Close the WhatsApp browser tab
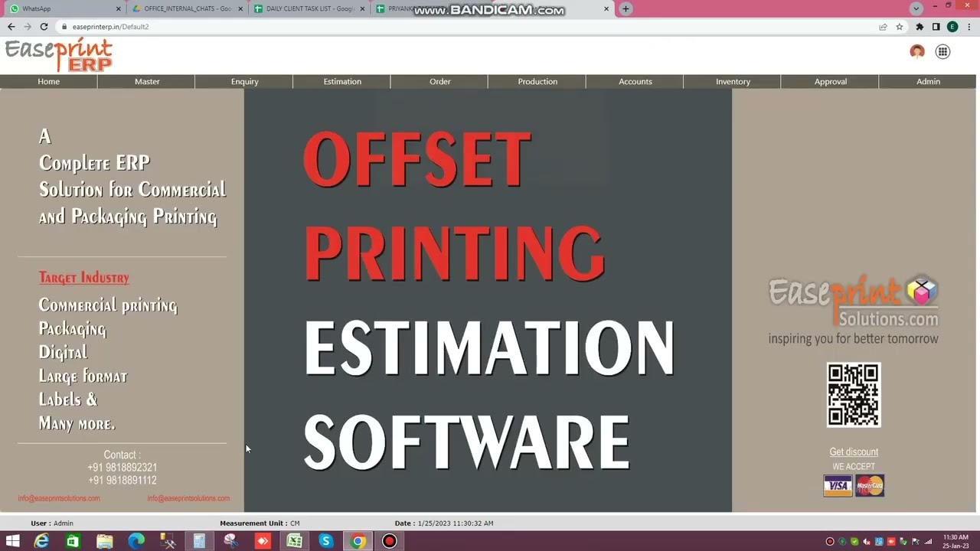Screen dimensions: 980x551 tap(119, 9)
